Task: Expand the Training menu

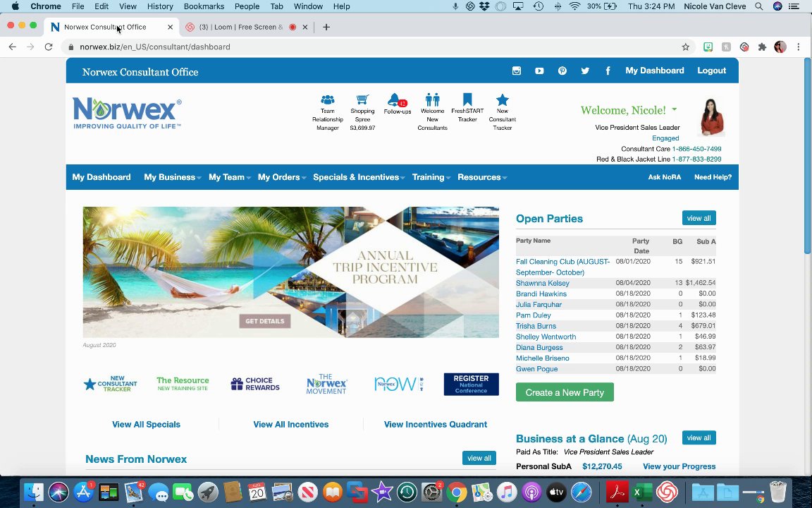Action: [x=431, y=177]
